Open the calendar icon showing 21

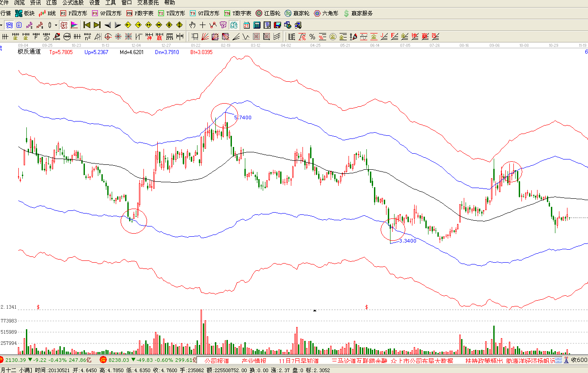247,25
